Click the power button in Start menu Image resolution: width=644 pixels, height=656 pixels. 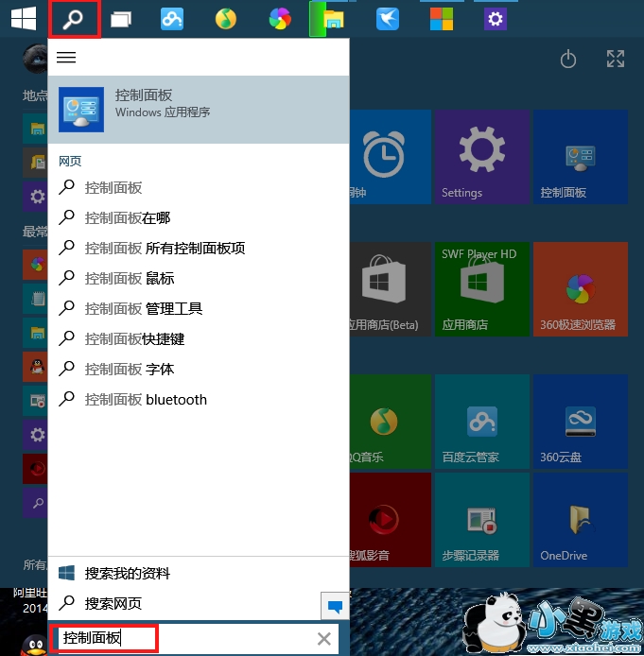[x=567, y=59]
